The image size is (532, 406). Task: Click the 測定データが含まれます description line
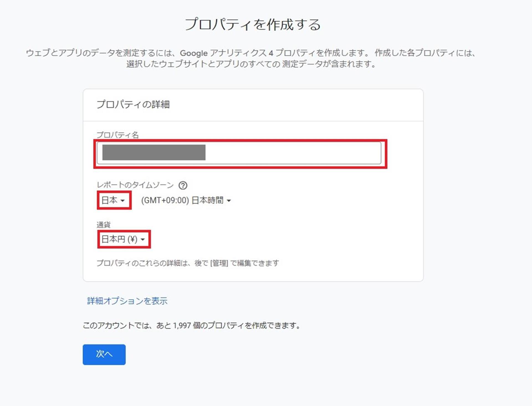pos(329,64)
